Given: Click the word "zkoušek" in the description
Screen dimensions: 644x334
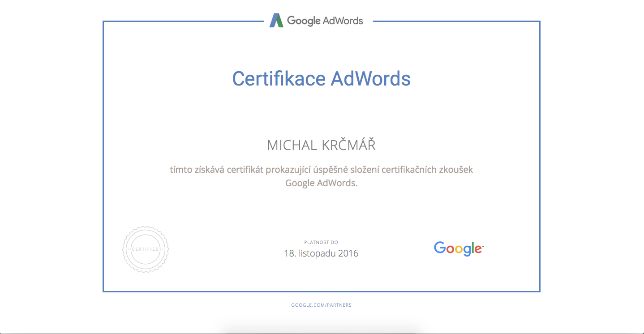Looking at the screenshot, I should point(455,170).
